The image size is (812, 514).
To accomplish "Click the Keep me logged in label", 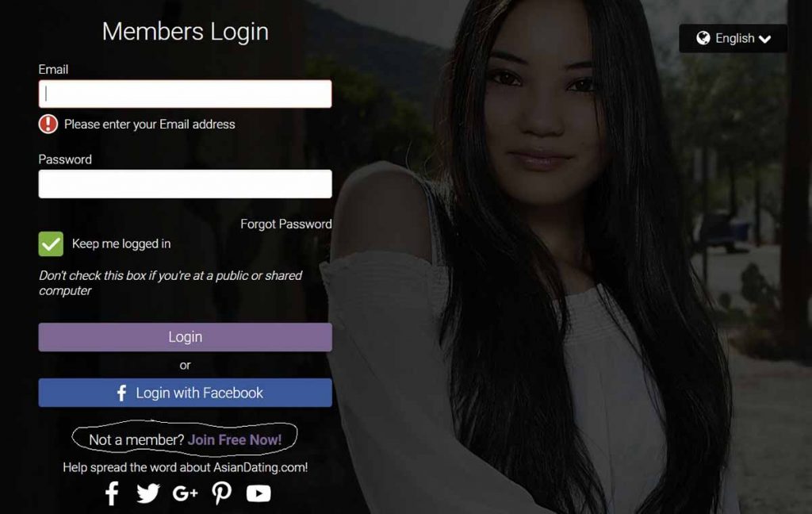I will tap(121, 244).
